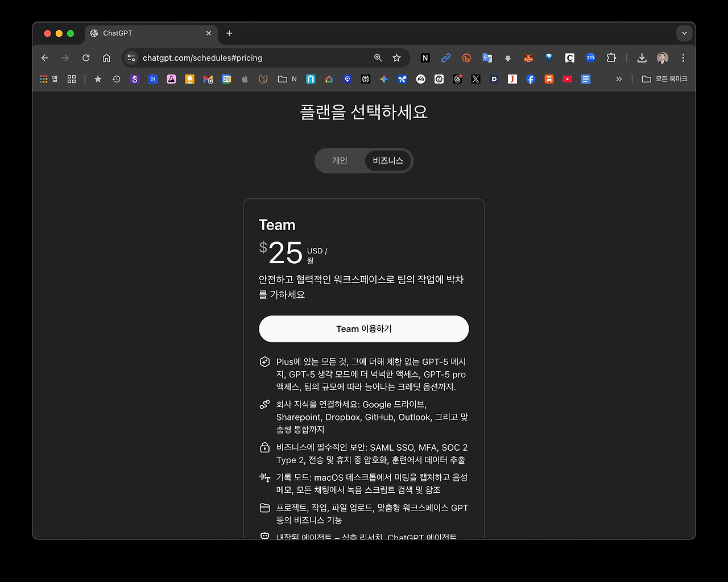Select the 비즈니스 plan option
The width and height of the screenshot is (728, 582).
click(x=388, y=161)
